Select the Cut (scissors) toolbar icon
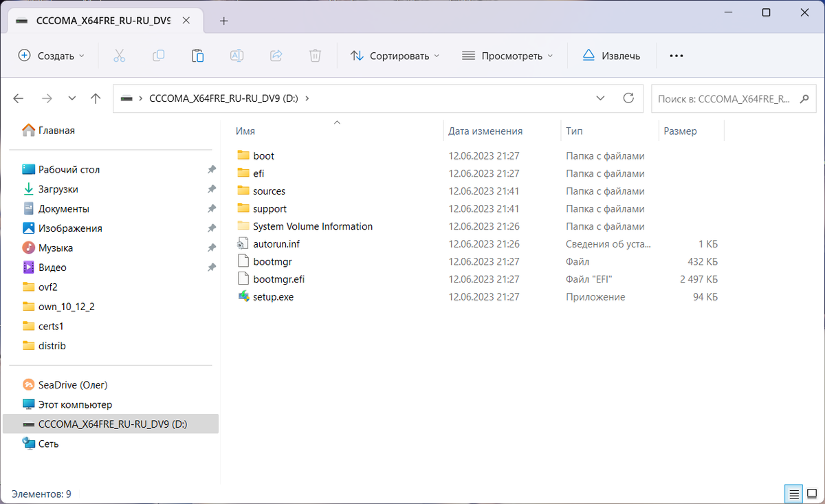825x504 pixels. (119, 56)
